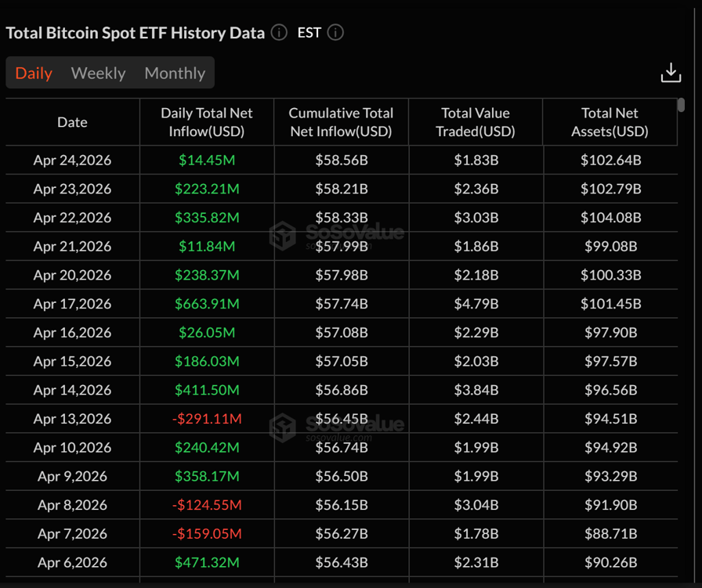This screenshot has height=588, width=702.
Task: Click the $102.64B net assets value
Action: [x=610, y=160]
